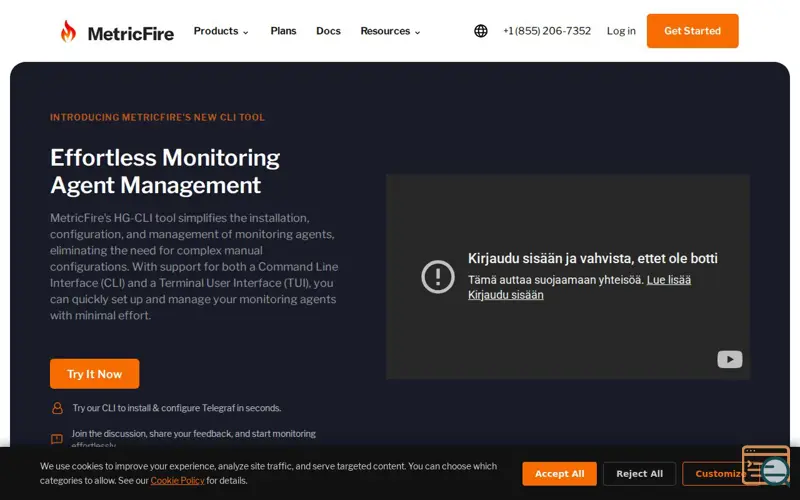Expand the Resources dropdown menu
Image resolution: width=800 pixels, height=500 pixels.
coord(390,31)
